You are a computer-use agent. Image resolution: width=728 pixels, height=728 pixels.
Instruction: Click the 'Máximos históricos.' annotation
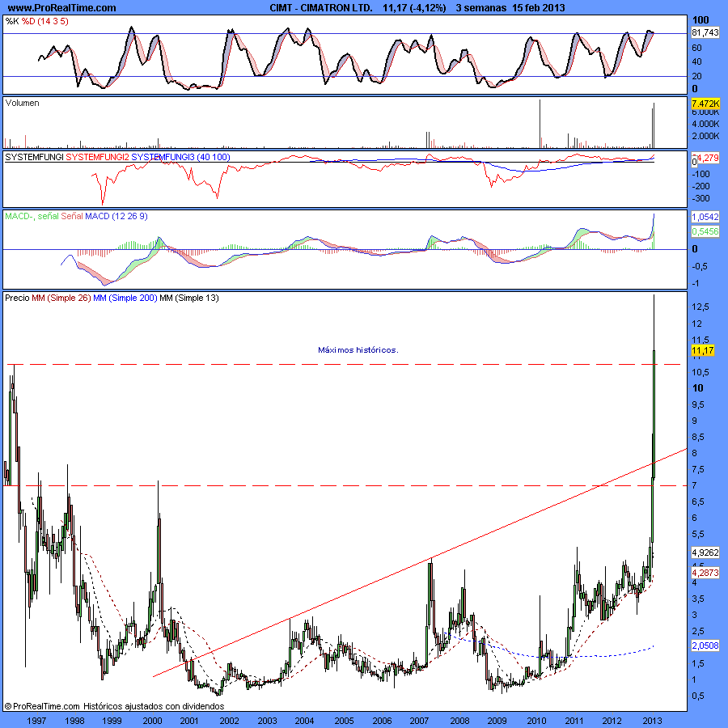tap(358, 350)
